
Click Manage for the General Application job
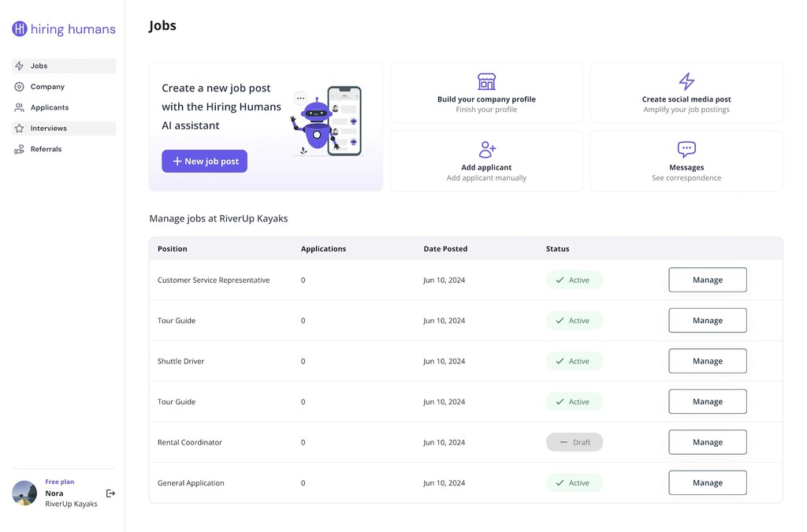pos(708,482)
